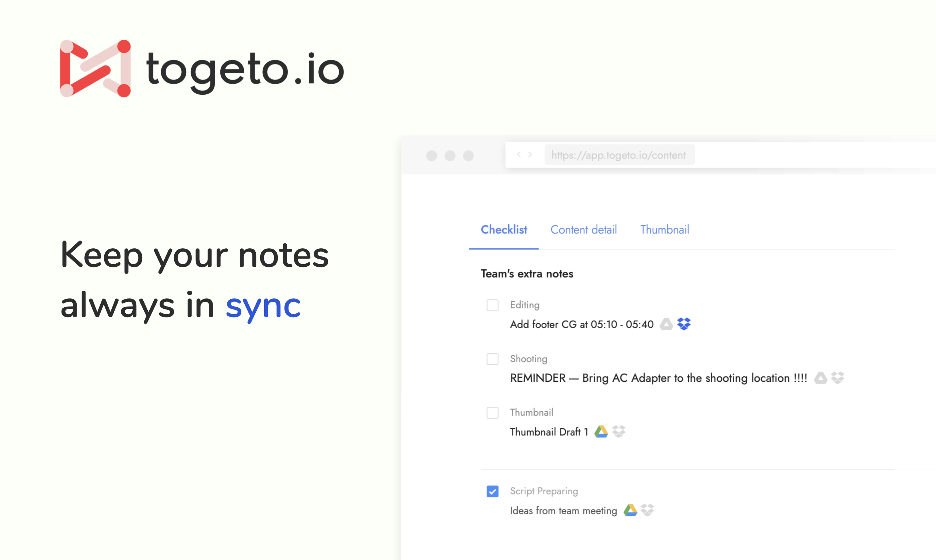Click the app.togeto.io/content address bar
The image size is (936, 560).
coord(619,155)
